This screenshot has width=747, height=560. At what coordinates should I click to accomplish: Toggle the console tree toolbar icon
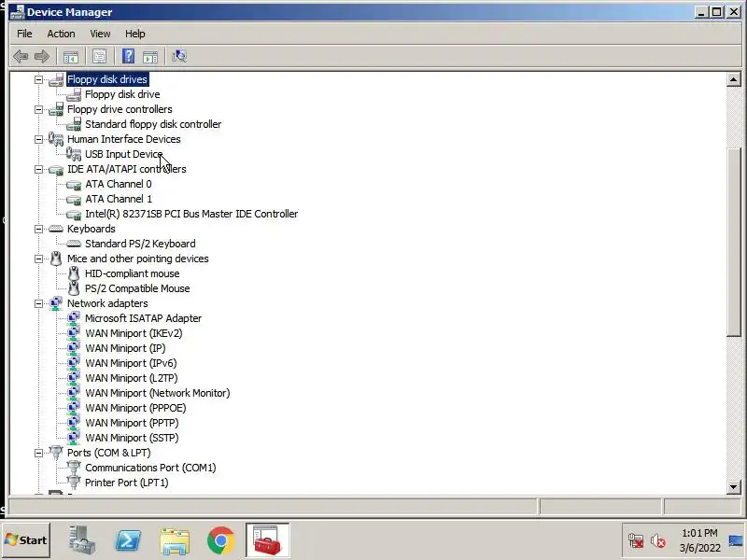pos(71,57)
